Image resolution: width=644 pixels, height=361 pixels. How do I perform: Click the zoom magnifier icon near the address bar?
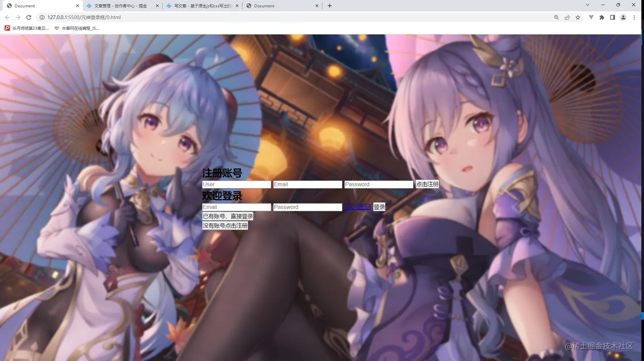[x=556, y=17]
